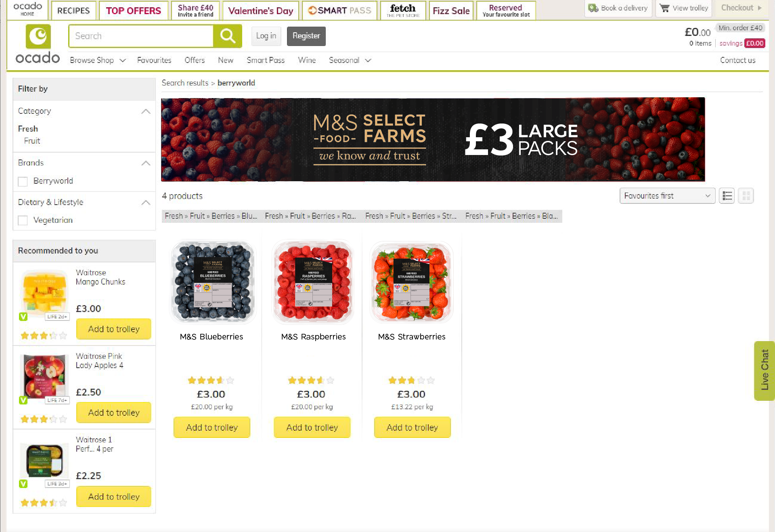Tick the Berryworld brand checkbox
The image size is (775, 532).
[x=23, y=181]
